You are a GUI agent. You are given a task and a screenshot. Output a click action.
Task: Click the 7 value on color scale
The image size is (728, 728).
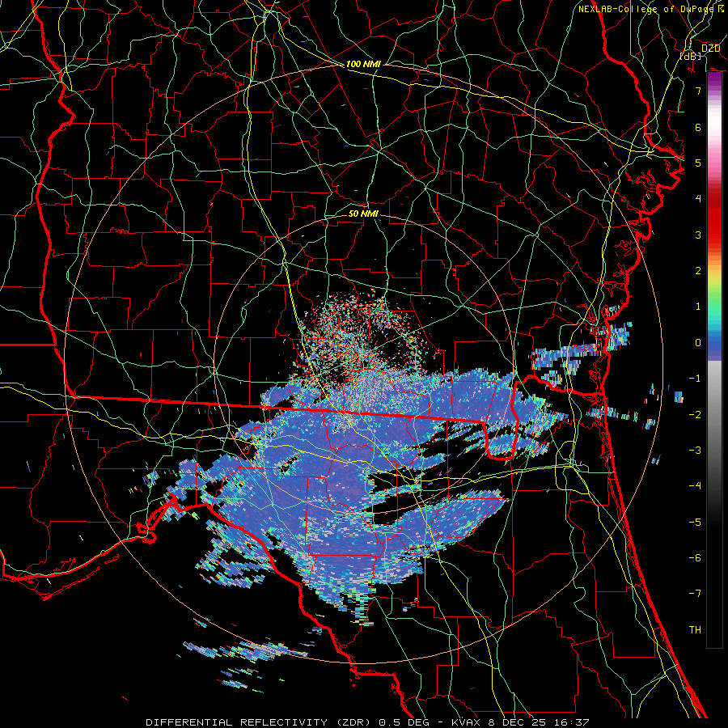698,91
